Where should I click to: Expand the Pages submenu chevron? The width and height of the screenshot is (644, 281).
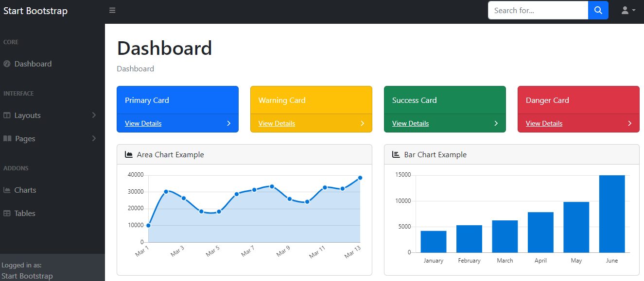tap(94, 139)
